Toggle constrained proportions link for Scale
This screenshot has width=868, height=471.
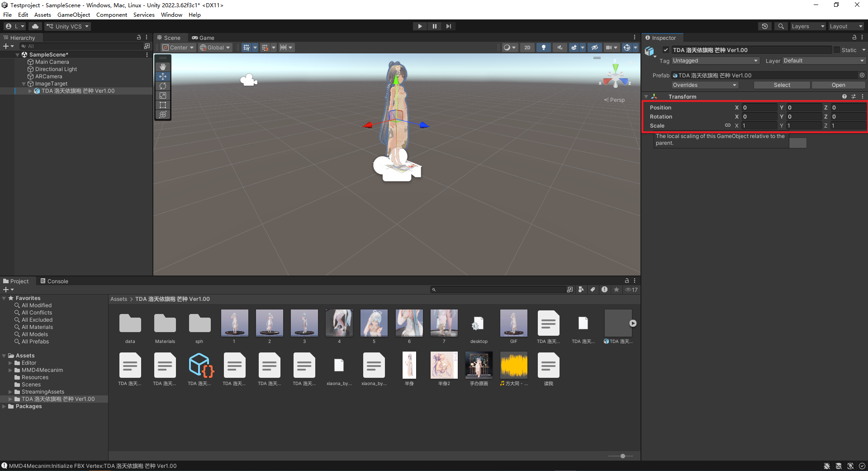[x=728, y=125]
